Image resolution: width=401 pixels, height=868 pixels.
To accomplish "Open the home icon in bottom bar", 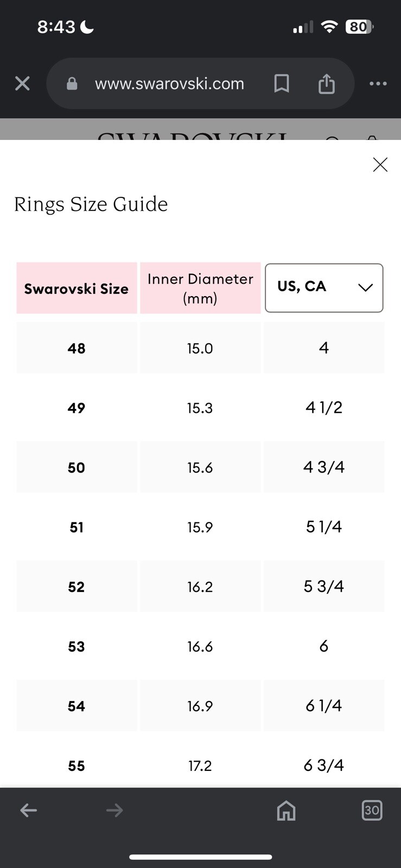I will (286, 810).
